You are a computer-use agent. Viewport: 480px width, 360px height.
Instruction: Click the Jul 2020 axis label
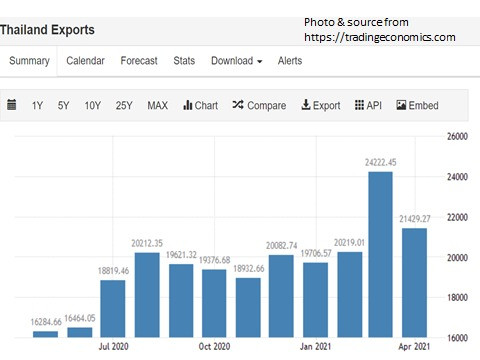113,347
